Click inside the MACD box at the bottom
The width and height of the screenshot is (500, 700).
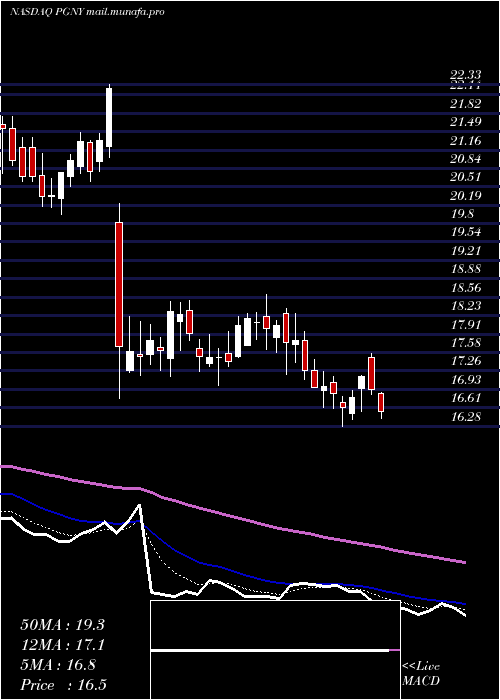click(x=275, y=650)
